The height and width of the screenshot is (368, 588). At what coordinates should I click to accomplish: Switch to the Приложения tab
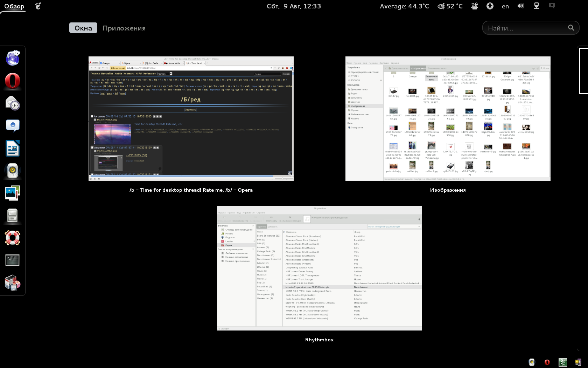click(x=124, y=28)
